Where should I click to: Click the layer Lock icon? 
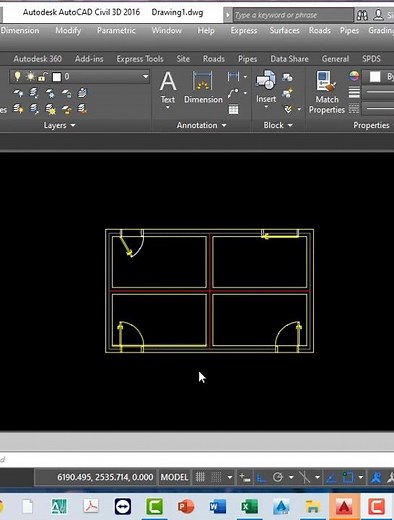click(x=67, y=93)
